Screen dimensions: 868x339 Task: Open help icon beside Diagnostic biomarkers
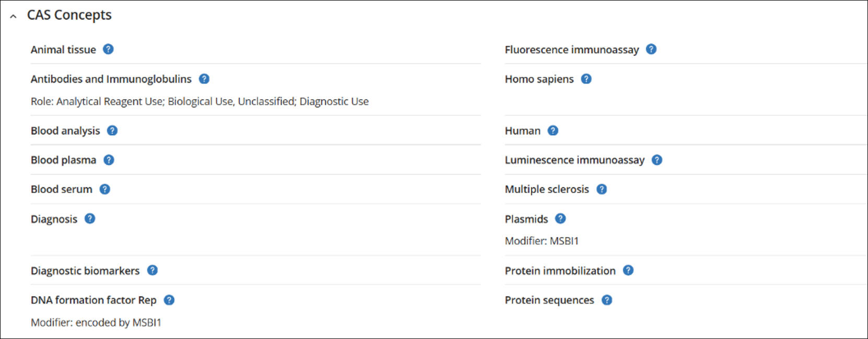tap(153, 270)
